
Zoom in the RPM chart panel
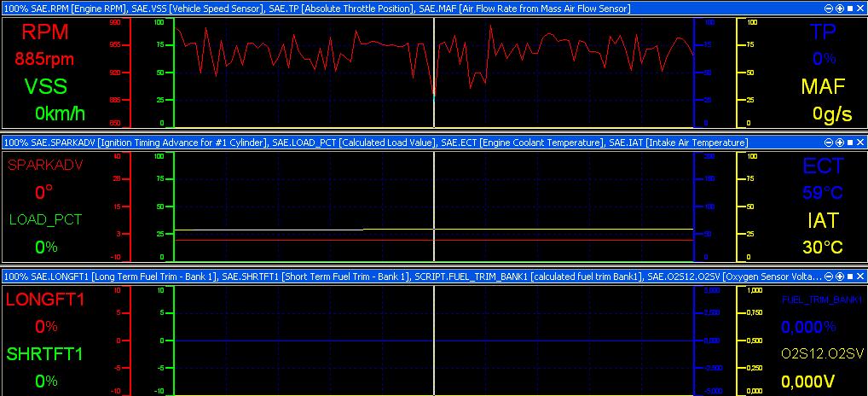point(839,9)
